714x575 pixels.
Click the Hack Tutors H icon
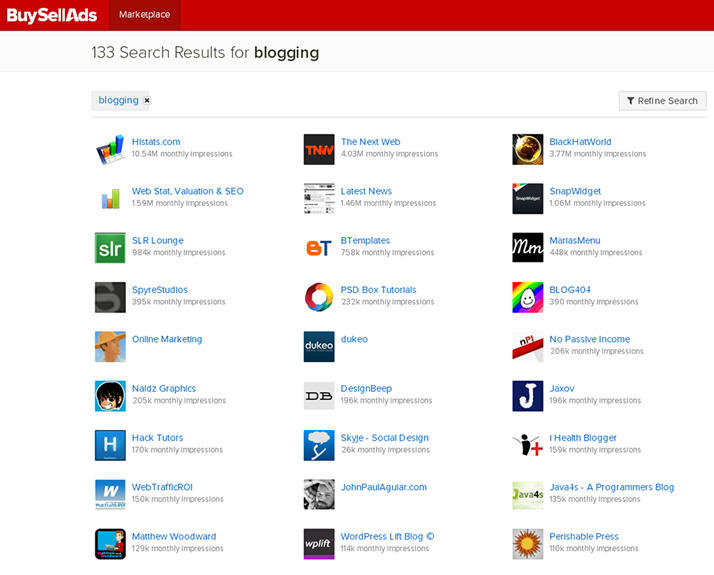110,445
